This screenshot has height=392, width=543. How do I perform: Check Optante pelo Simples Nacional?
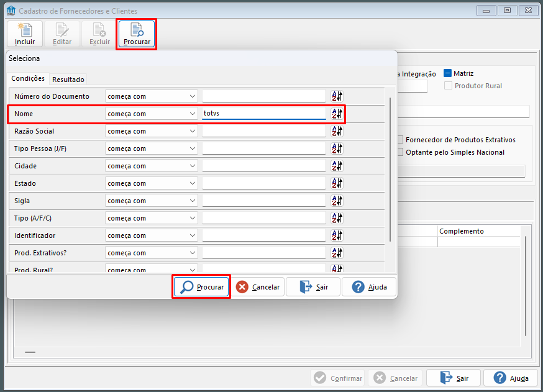[400, 152]
